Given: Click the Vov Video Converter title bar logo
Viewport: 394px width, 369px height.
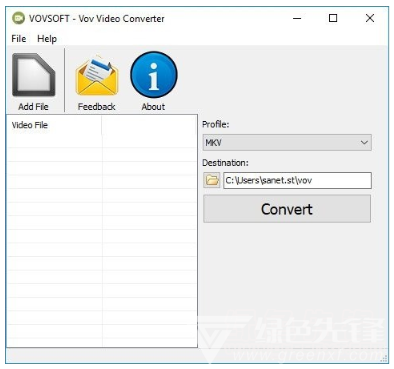Looking at the screenshot, I should (x=19, y=18).
